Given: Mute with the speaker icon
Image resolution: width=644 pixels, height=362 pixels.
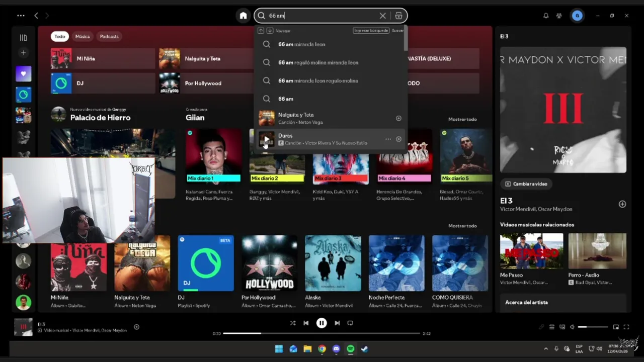Looking at the screenshot, I should point(572,327).
